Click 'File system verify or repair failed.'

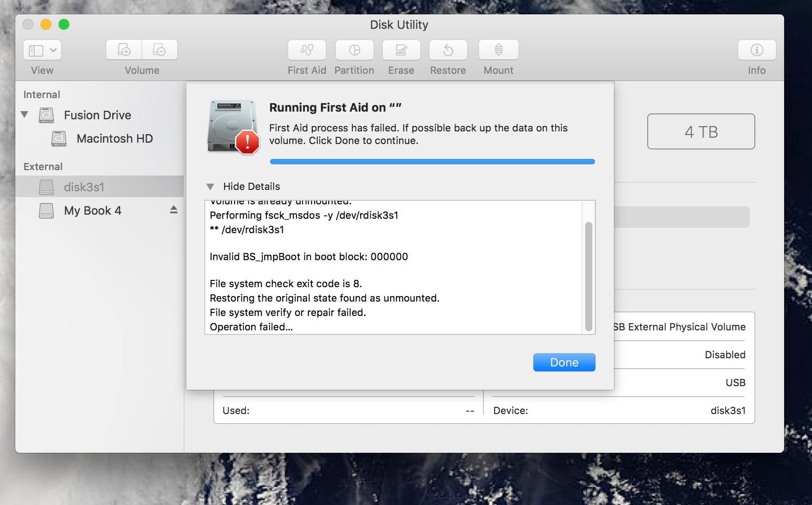[x=288, y=313]
